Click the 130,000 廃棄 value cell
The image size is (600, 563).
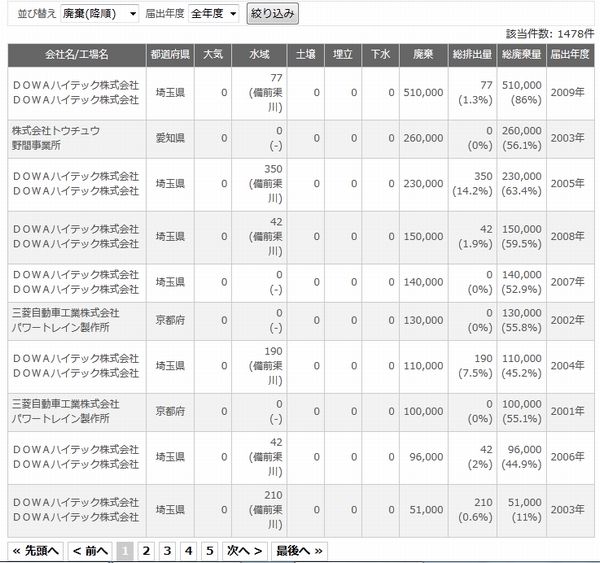[423, 321]
